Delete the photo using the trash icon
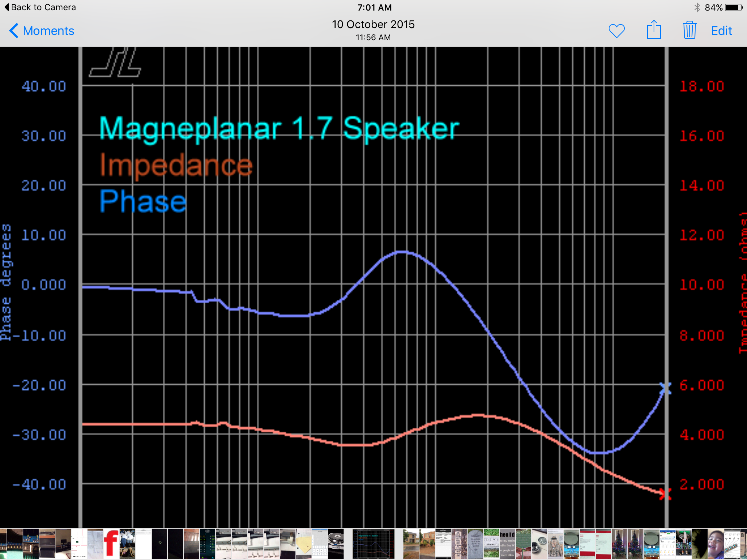Viewport: 747px width, 560px height. (689, 30)
